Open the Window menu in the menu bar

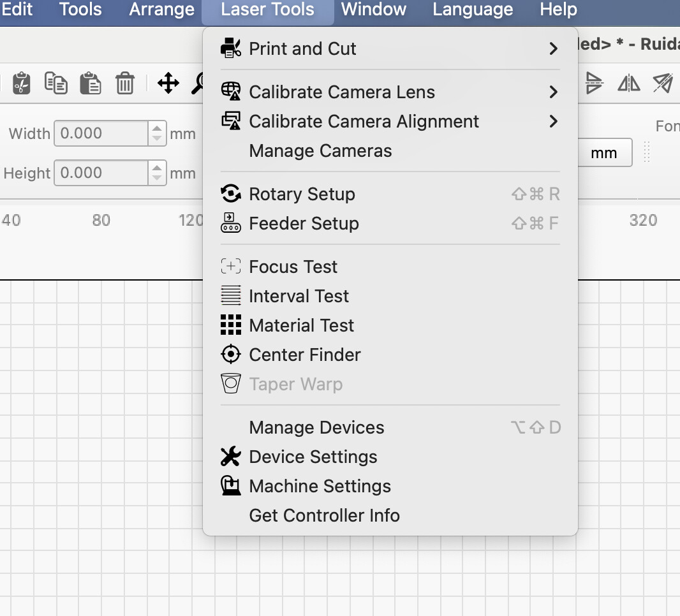374,10
